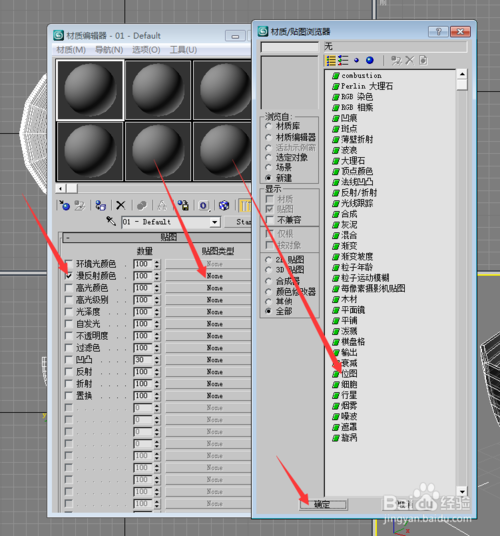Click Put Material to Scene icon
Image resolution: width=500 pixels, height=536 pixels.
(80, 205)
